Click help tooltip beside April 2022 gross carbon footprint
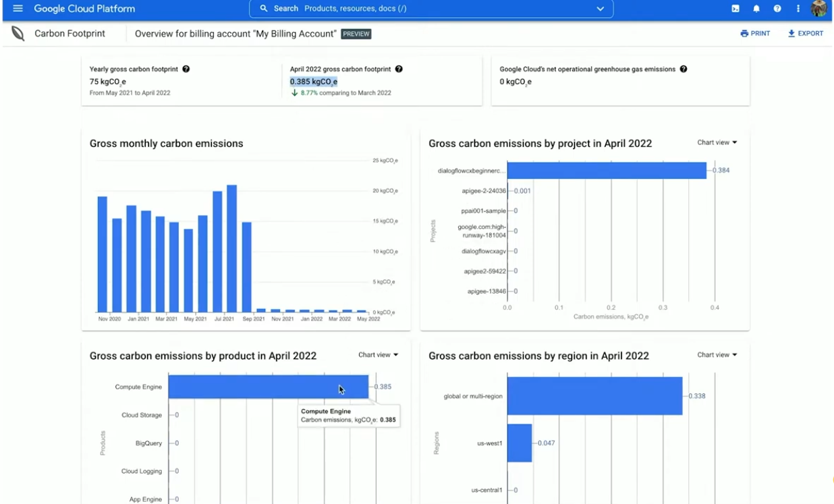Viewport: 834px width, 504px height. 399,69
